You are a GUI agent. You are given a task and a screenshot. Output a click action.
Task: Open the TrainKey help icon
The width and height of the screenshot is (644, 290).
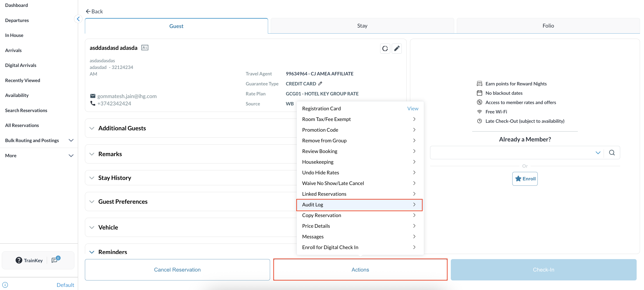(19, 260)
